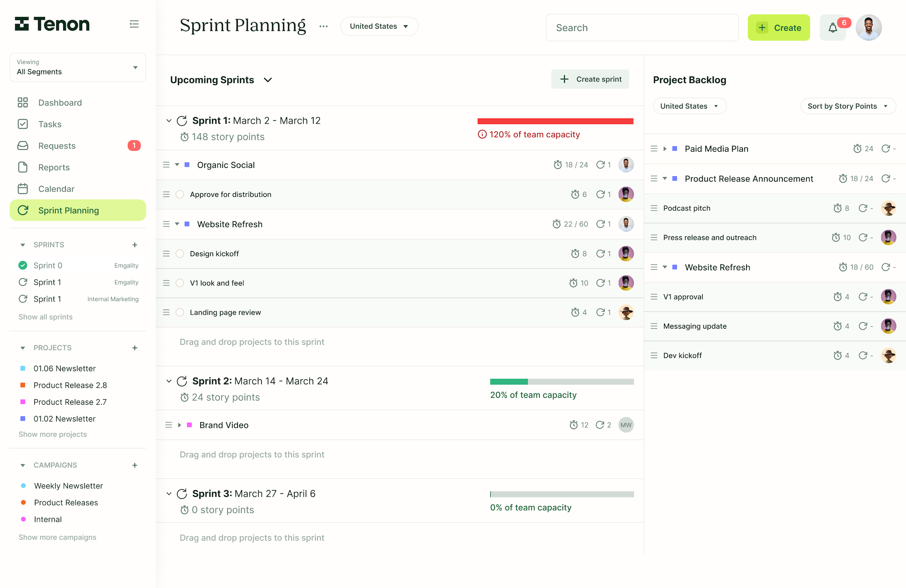Check off Design kickoff task
Image resolution: width=906 pixels, height=588 pixels.
[x=180, y=254]
